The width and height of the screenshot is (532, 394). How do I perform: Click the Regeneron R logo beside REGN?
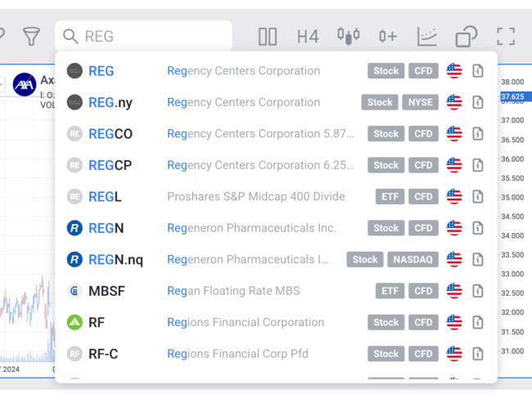point(74,228)
